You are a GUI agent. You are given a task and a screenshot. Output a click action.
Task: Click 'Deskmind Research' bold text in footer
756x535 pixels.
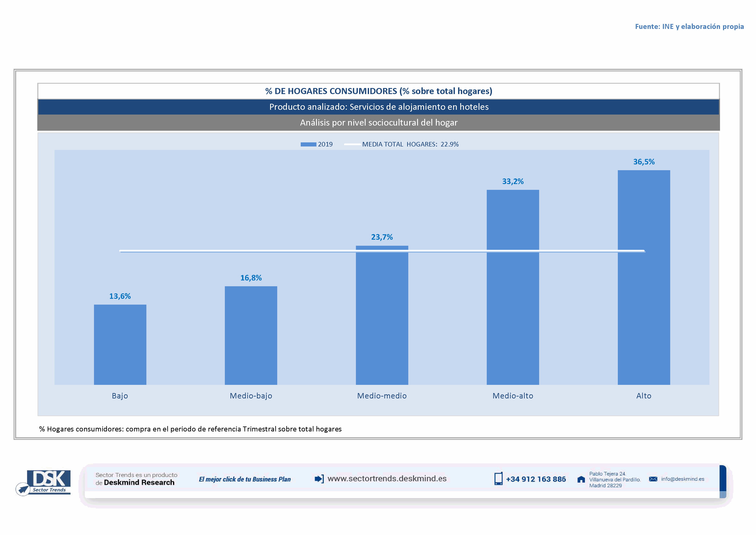[x=139, y=483]
